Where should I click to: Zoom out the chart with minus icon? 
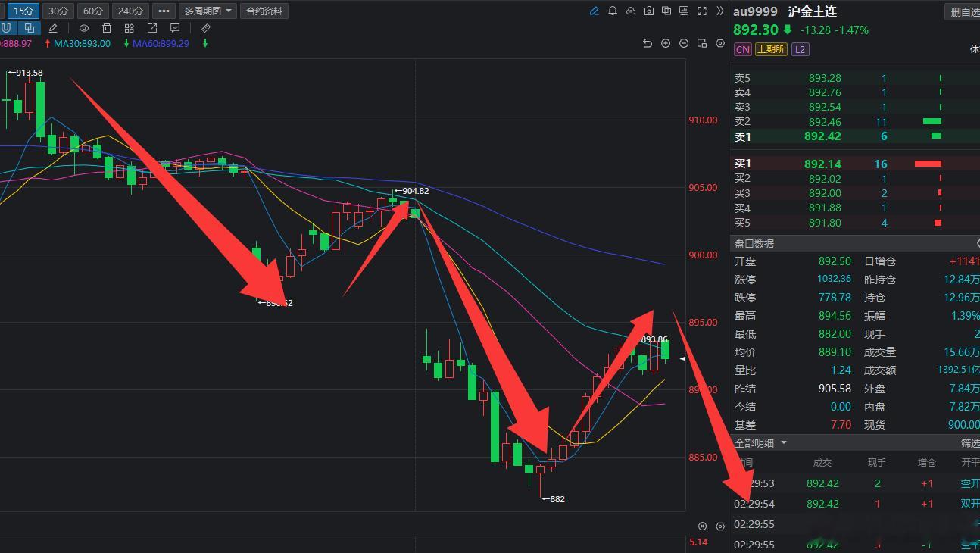click(x=684, y=43)
